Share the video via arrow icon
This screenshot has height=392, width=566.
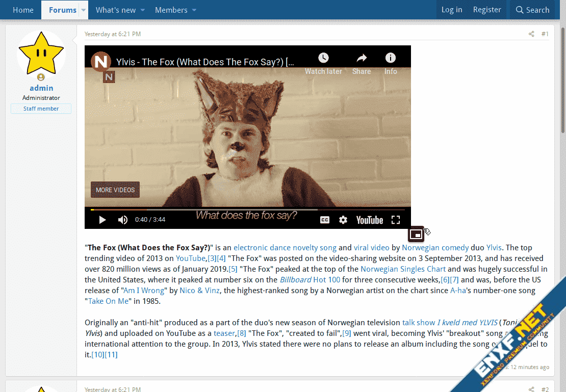click(362, 58)
